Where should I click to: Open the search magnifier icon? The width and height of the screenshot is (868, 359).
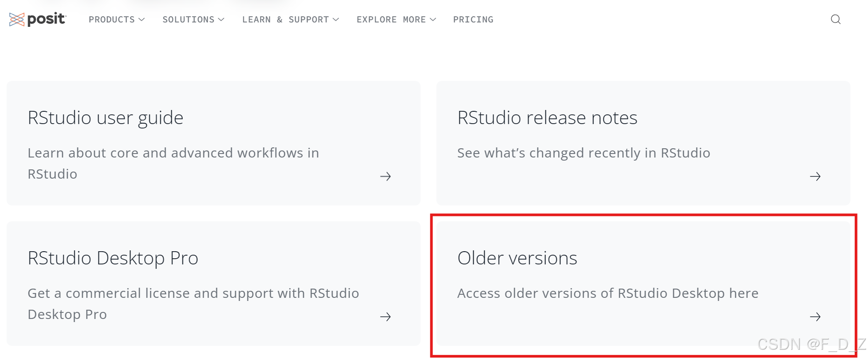(835, 19)
